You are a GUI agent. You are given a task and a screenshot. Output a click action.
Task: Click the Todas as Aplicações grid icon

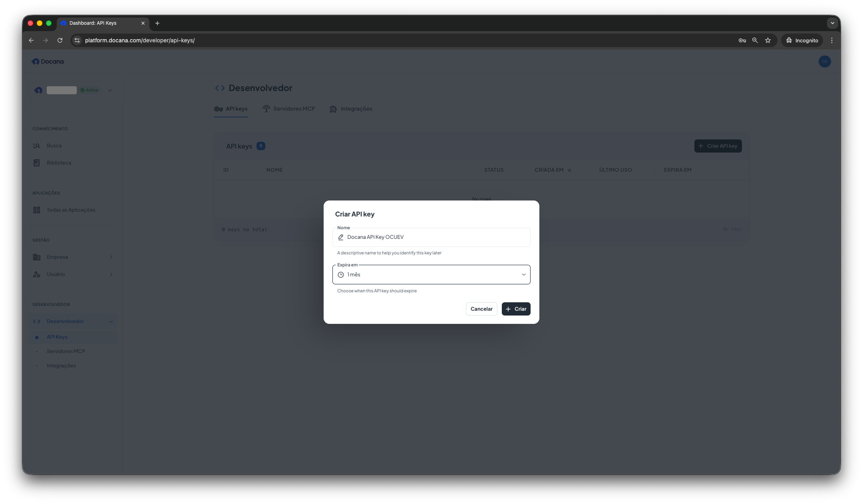36,210
